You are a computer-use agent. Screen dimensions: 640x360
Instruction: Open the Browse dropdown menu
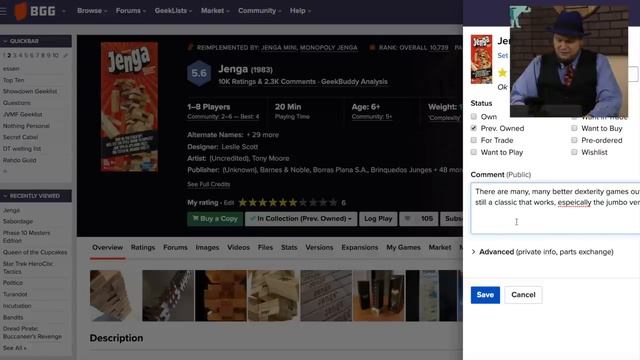[x=92, y=11]
